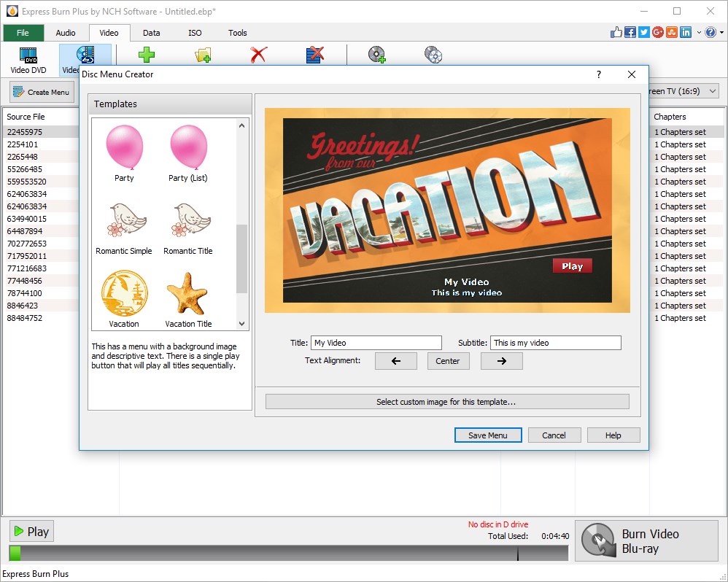The height and width of the screenshot is (582, 728).
Task: Open the add folder toolbar icon
Action: pyautogui.click(x=203, y=55)
